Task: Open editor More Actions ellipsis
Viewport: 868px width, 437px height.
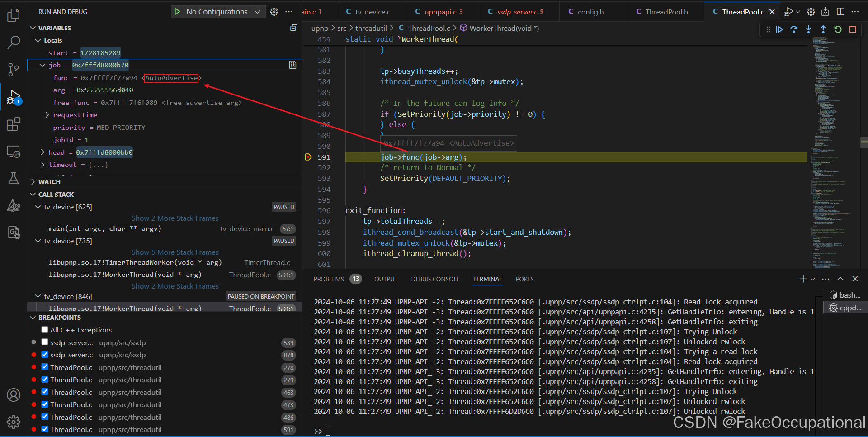Action: coord(855,12)
